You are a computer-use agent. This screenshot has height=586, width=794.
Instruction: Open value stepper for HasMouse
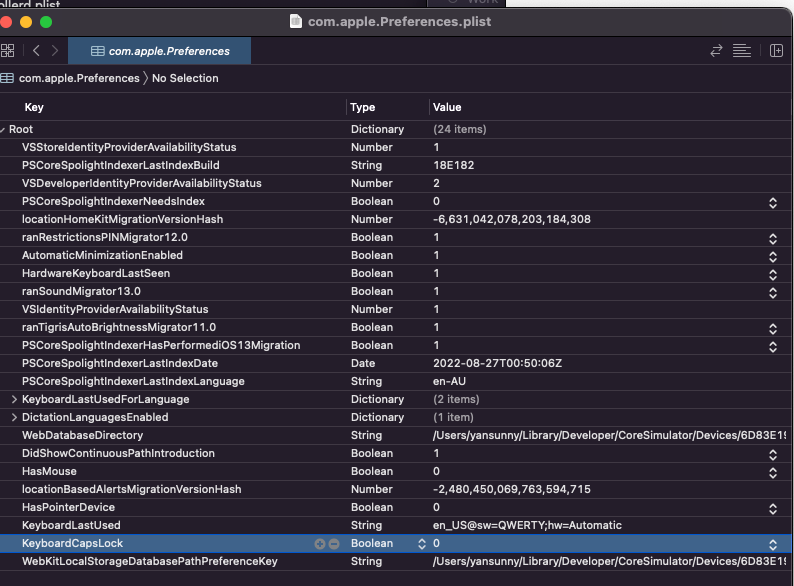(x=773, y=473)
